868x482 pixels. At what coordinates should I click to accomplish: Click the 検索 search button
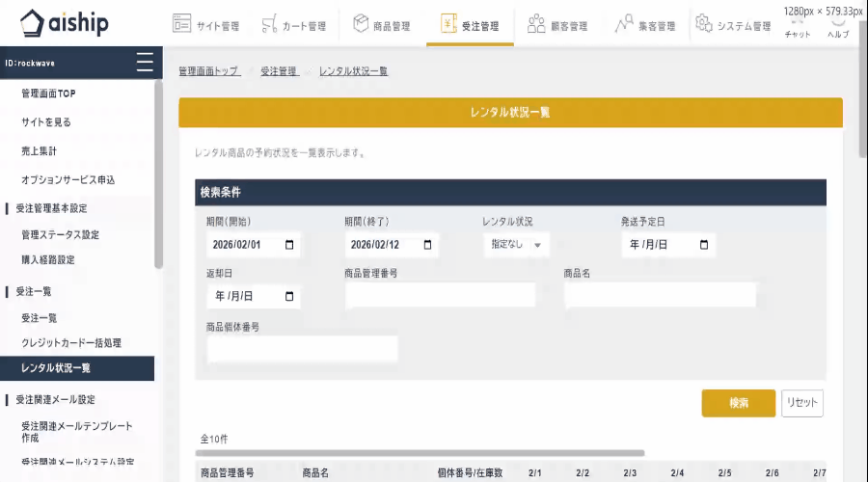point(738,403)
